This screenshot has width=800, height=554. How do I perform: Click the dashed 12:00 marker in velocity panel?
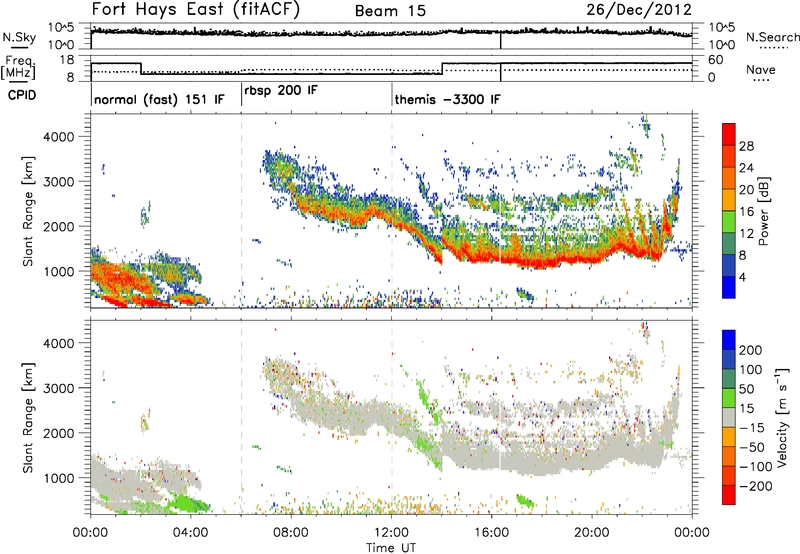pos(392,417)
